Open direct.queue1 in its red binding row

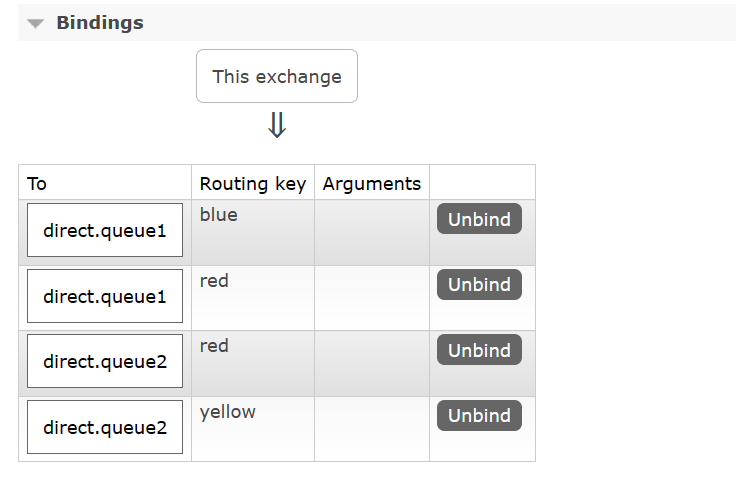coord(105,296)
